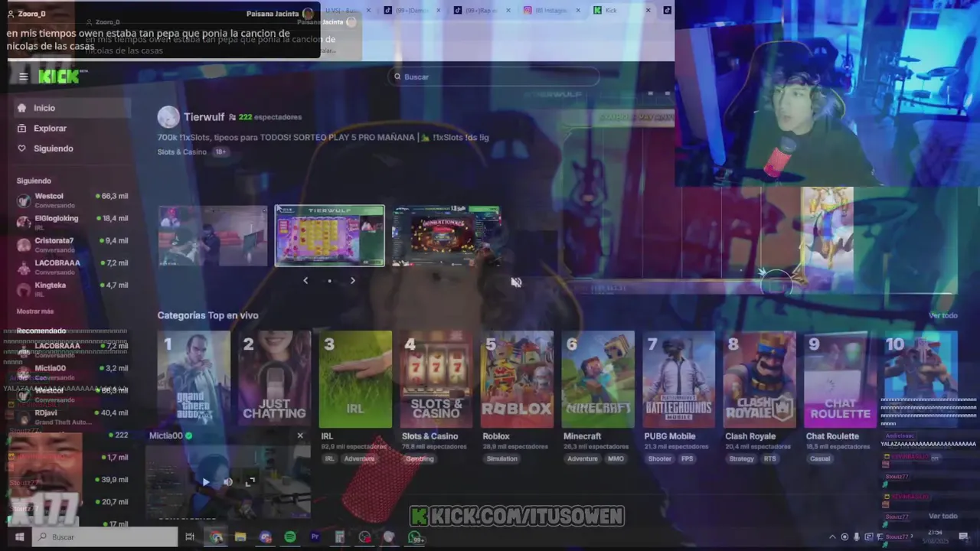Click the Shooter tag under PUBG Mobile
The image size is (980, 551).
pyautogui.click(x=659, y=458)
